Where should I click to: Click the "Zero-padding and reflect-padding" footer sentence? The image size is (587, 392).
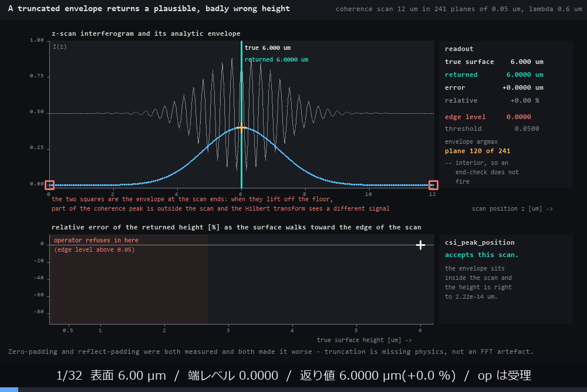271,352
